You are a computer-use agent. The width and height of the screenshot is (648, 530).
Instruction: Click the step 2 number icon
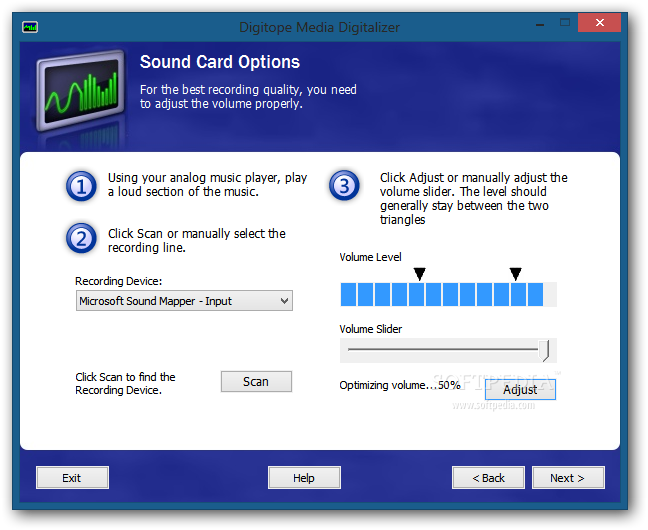[81, 239]
